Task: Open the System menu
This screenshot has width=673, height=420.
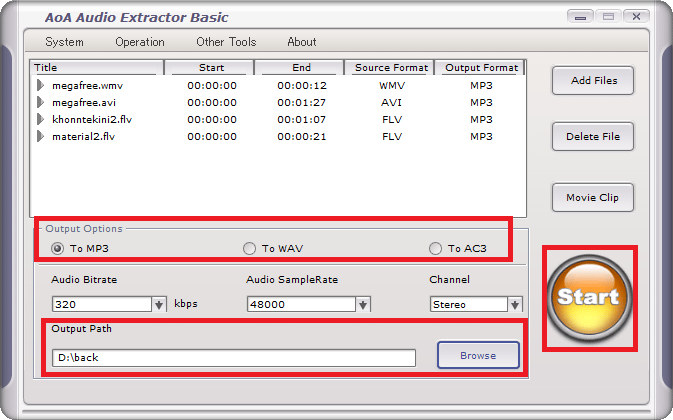Action: click(64, 42)
